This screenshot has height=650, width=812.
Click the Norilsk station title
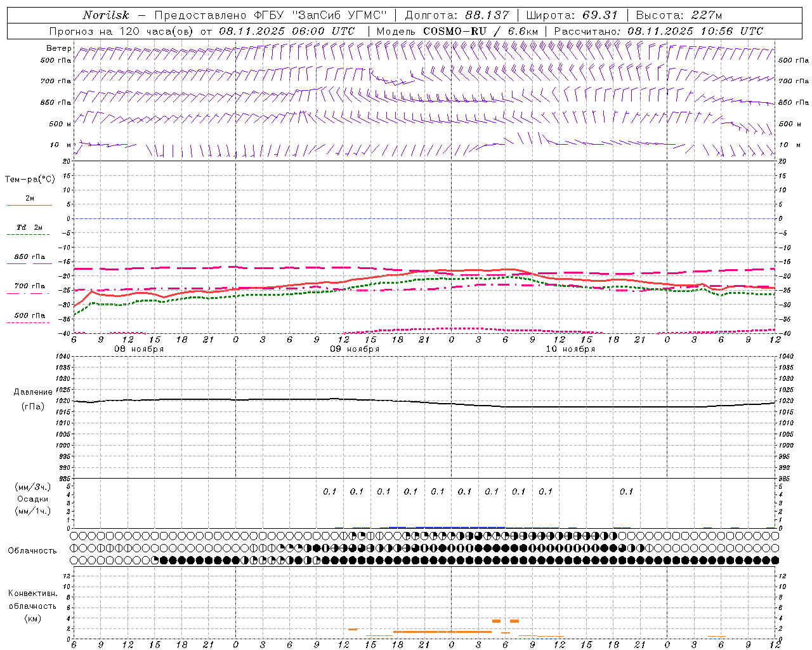pos(105,15)
